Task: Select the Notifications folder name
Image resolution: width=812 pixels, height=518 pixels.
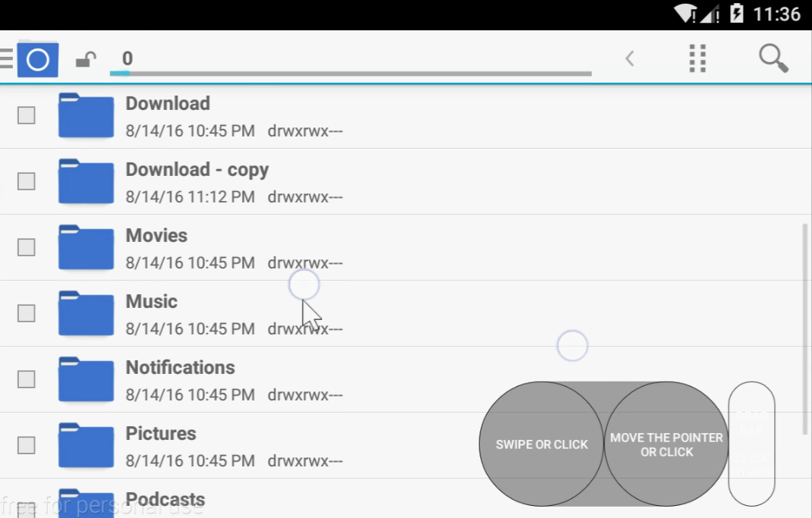Action: 180,367
